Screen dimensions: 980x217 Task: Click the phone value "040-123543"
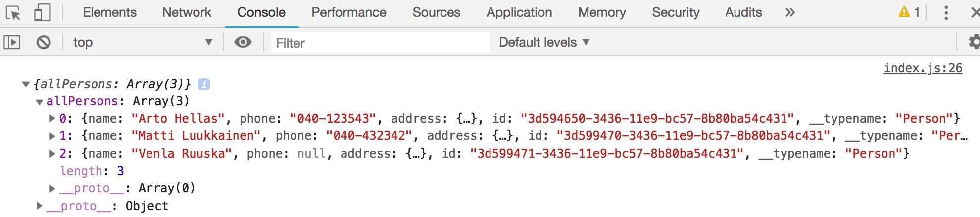tap(333, 118)
